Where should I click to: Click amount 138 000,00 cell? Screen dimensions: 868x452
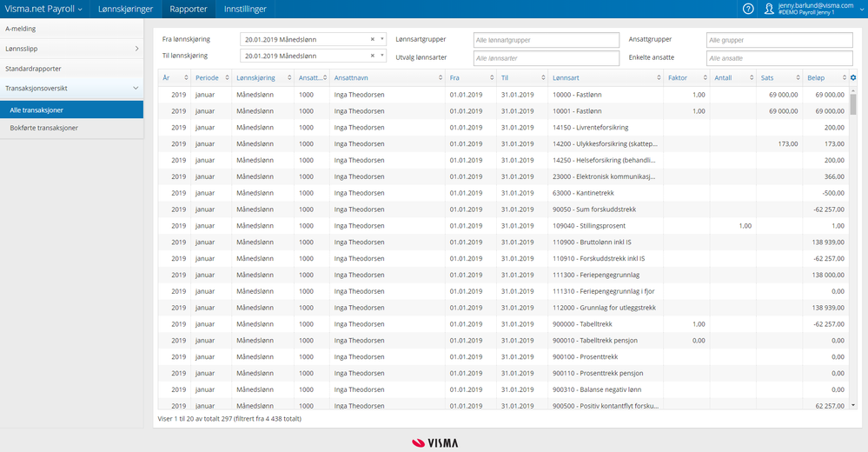[828, 275]
